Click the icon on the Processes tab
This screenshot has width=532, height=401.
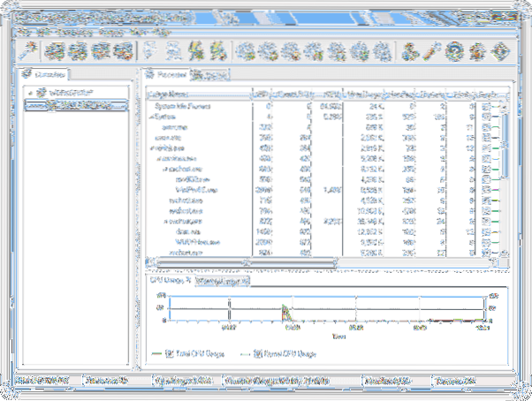pyautogui.click(x=150, y=76)
